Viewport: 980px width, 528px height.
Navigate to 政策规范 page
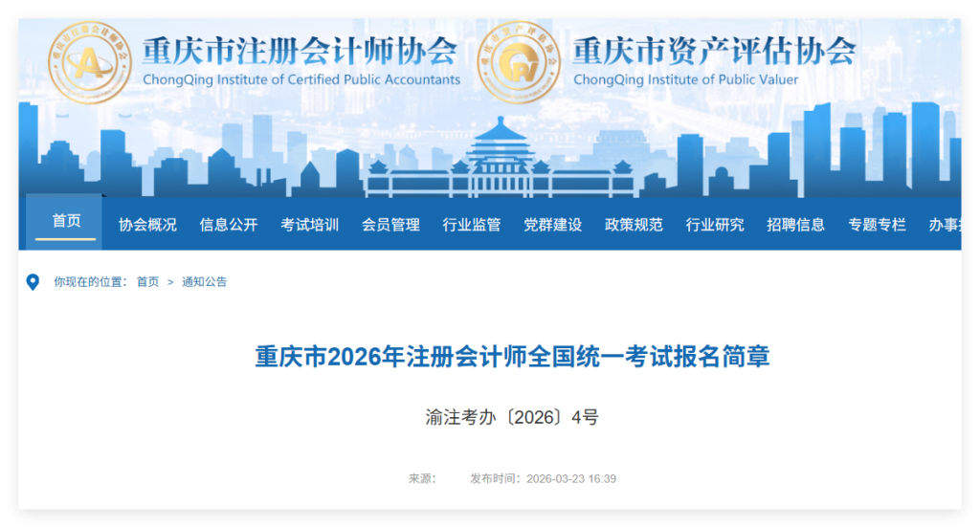[x=634, y=225]
